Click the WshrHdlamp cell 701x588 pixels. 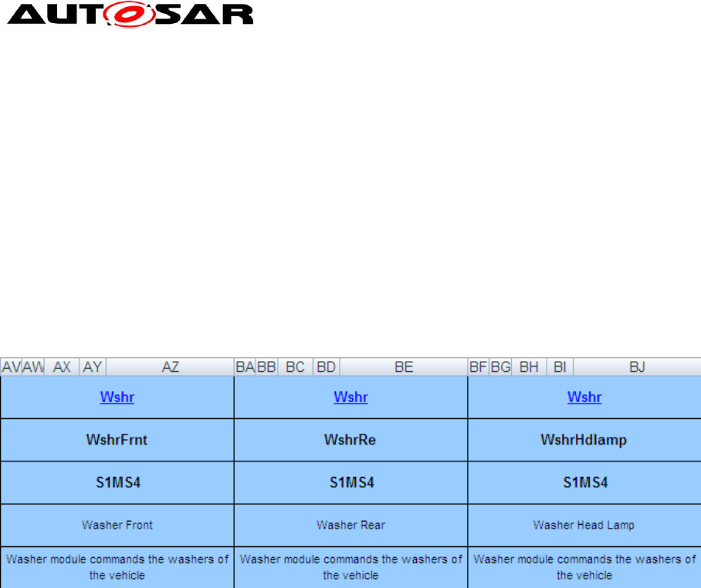pos(584,440)
